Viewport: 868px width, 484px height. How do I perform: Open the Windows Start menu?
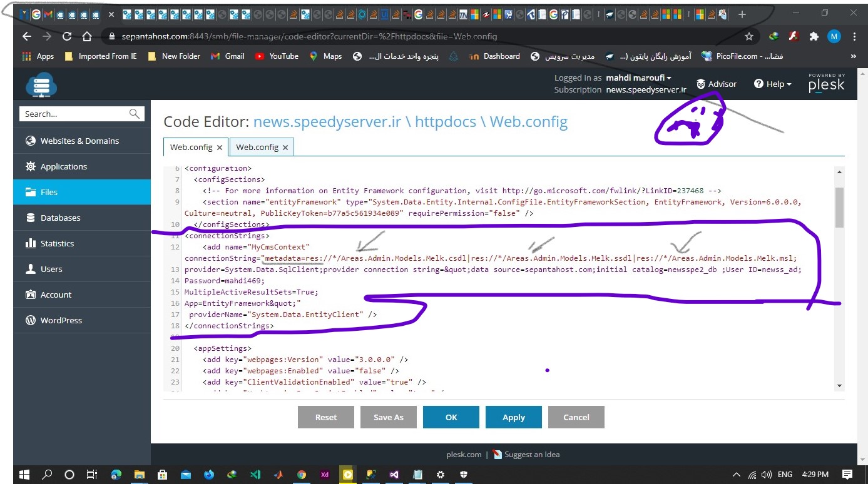point(24,475)
